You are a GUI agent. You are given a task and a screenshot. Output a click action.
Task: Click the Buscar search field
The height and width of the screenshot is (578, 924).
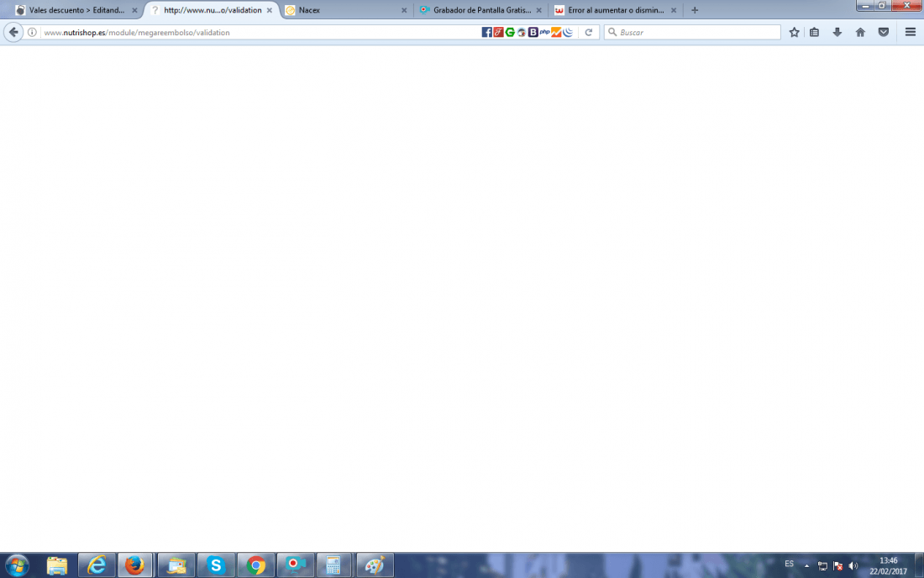coord(692,33)
